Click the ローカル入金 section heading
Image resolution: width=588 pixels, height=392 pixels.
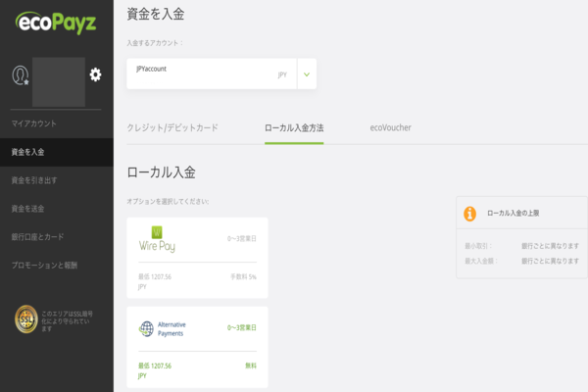[162, 172]
